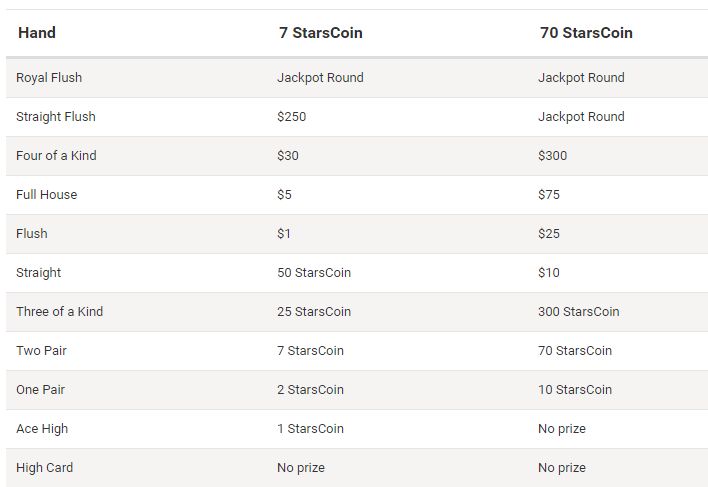Click the Straight Flush row label
Screen dimensions: 708x487
pyautogui.click(x=56, y=117)
